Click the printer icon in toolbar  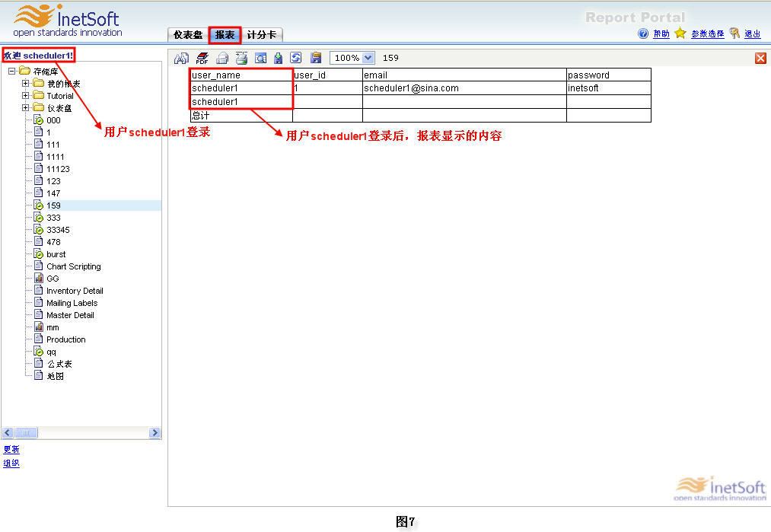pyautogui.click(x=222, y=58)
